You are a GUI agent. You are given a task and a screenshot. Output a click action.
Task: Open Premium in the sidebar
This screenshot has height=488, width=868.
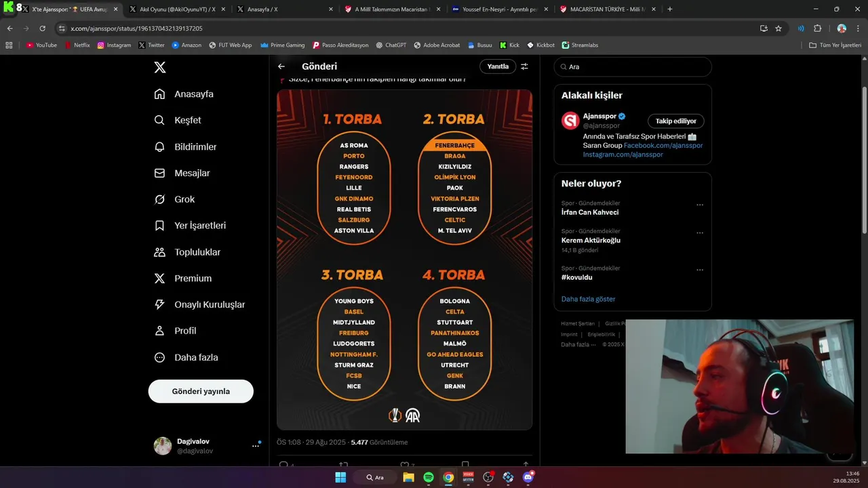click(x=182, y=278)
